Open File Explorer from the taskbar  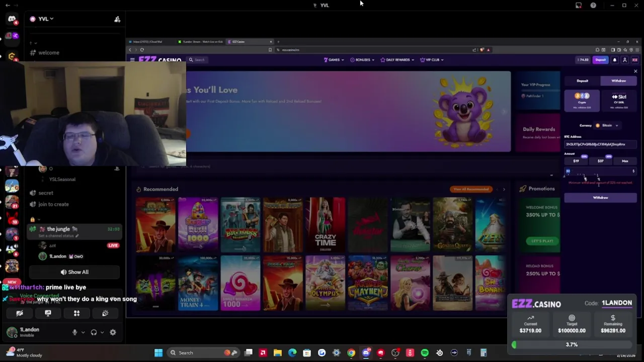click(277, 352)
